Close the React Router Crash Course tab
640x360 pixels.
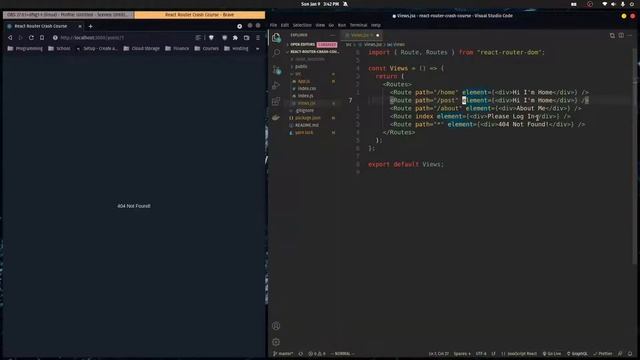click(x=80, y=26)
